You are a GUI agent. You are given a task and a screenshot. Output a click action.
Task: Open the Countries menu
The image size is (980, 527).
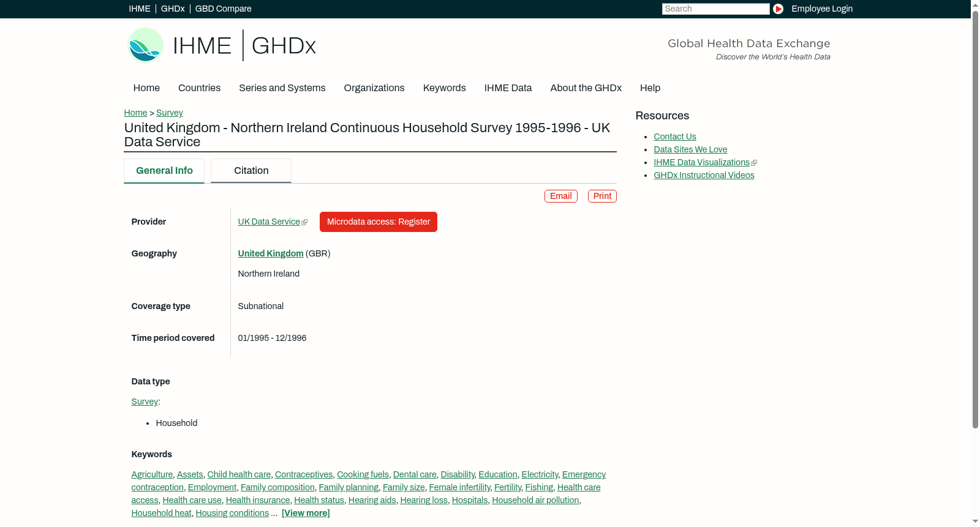click(199, 88)
